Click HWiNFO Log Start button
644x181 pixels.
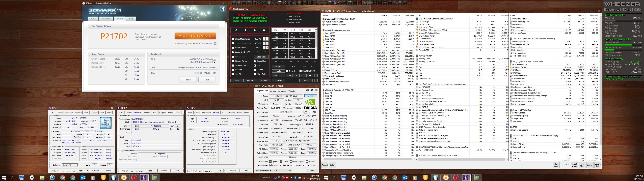(x=582, y=165)
